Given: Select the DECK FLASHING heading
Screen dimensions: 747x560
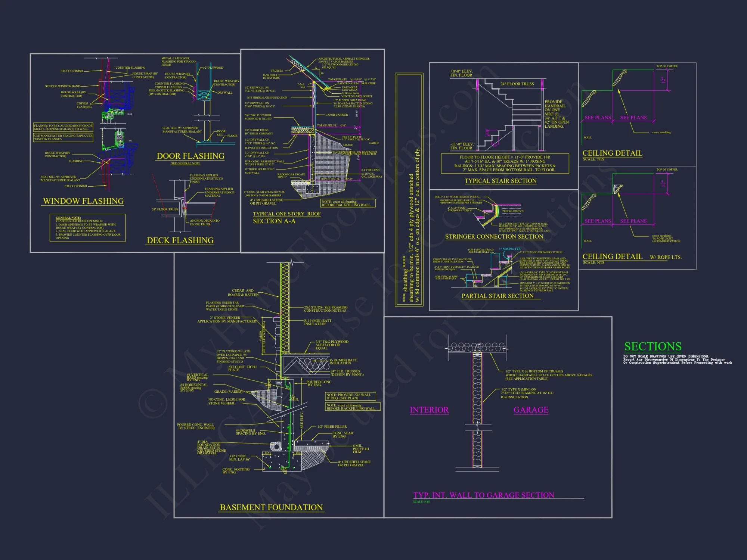Looking at the screenshot, I should pyautogui.click(x=180, y=240).
